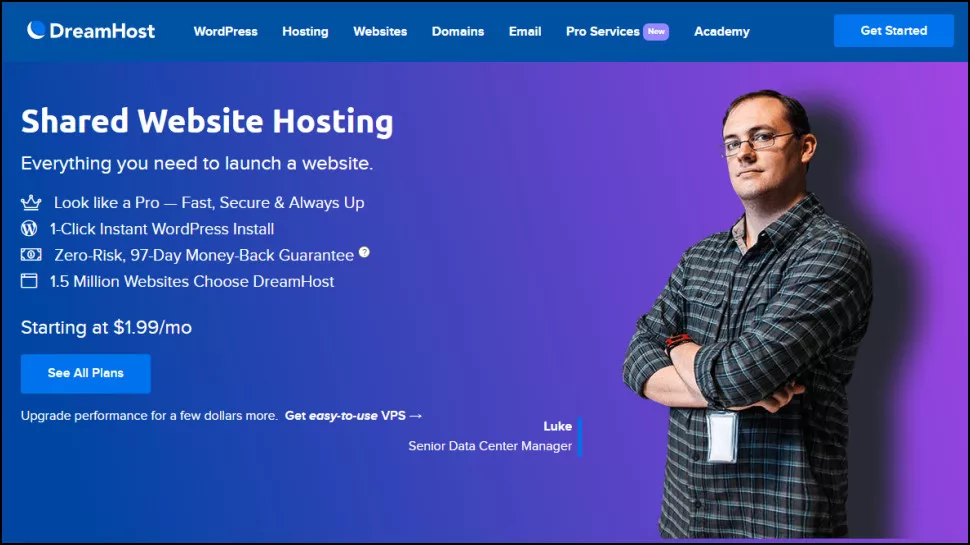Click the See All Plans button
This screenshot has height=545, width=970.
pyautogui.click(x=85, y=374)
